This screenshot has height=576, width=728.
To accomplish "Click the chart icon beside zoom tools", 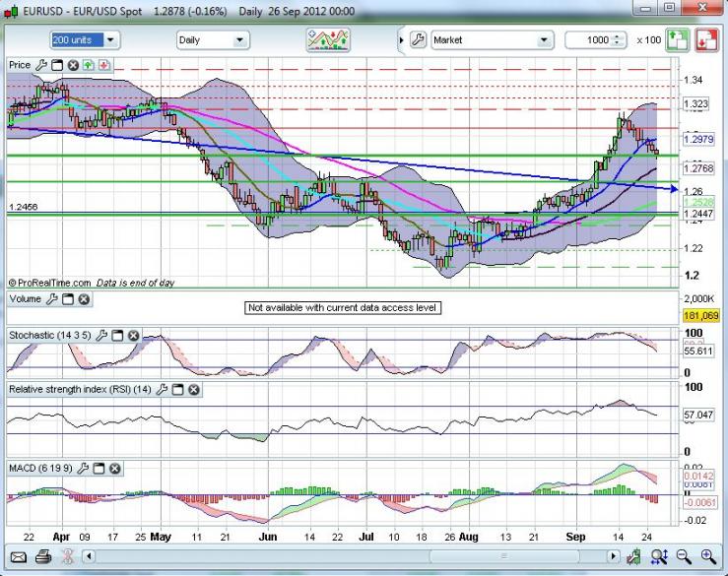I will click(633, 556).
